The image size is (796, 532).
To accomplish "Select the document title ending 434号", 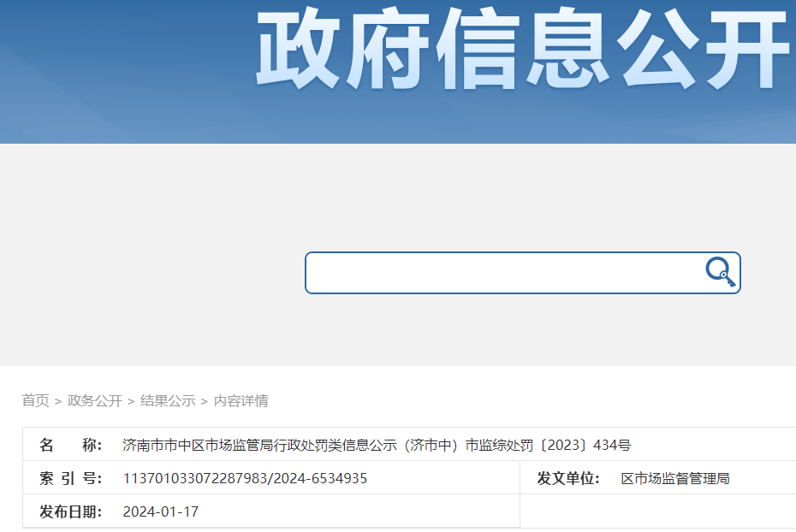I will click(377, 445).
